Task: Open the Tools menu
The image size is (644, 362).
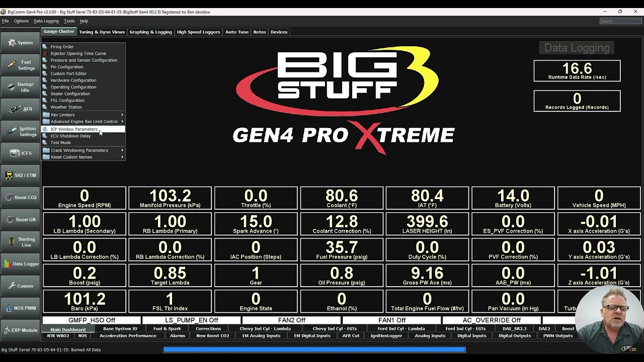Action: tap(69, 21)
